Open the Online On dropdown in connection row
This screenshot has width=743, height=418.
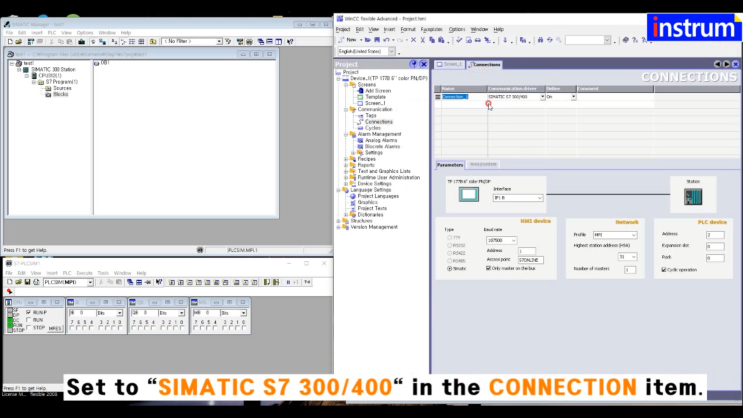click(573, 97)
